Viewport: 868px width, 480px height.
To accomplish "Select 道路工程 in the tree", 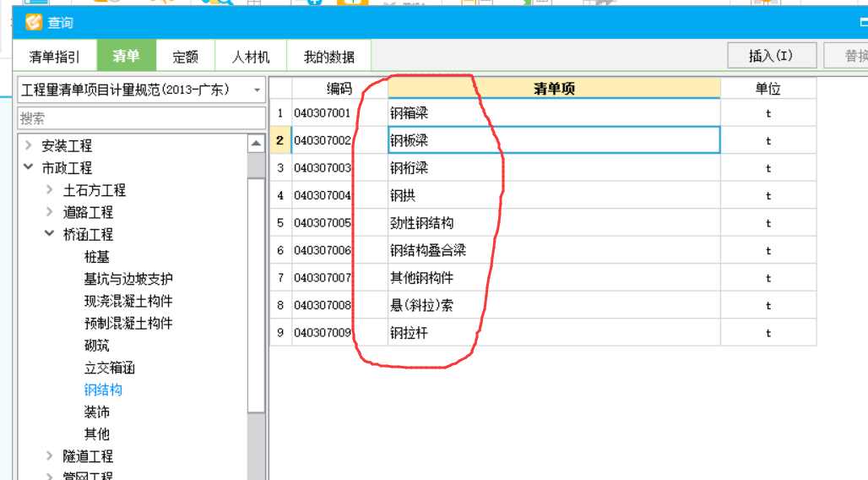I will pyautogui.click(x=88, y=212).
